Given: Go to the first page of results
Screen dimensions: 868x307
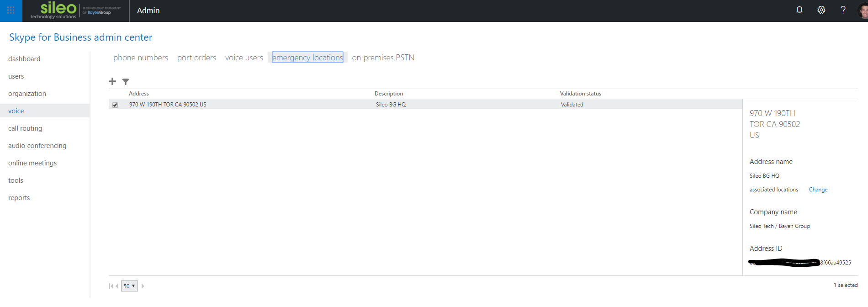Looking at the screenshot, I should click(111, 286).
